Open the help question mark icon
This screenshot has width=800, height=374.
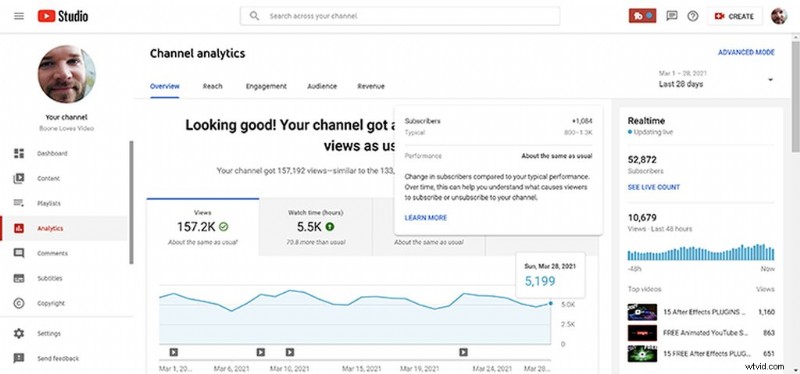pos(692,16)
